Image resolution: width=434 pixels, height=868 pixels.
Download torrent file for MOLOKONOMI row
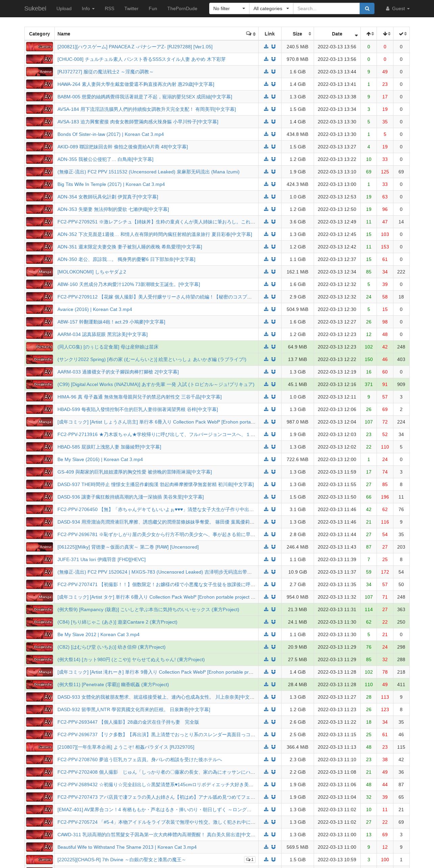point(266,272)
